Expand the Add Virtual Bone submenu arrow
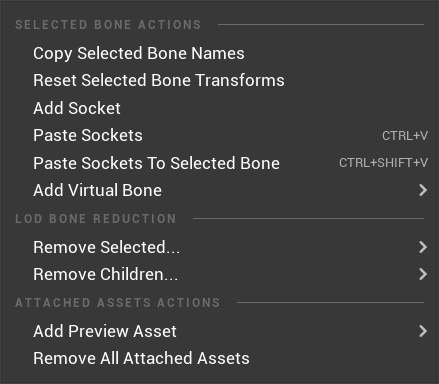This screenshot has width=439, height=384. [423, 190]
